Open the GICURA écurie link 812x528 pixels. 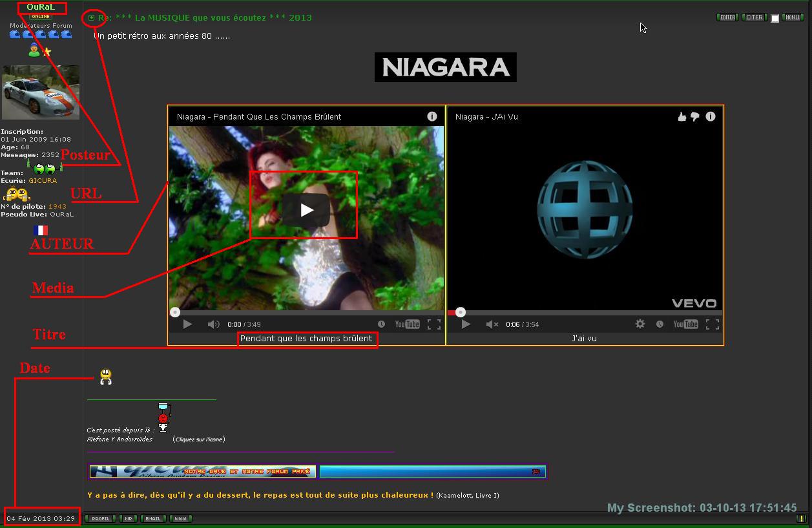tap(43, 181)
